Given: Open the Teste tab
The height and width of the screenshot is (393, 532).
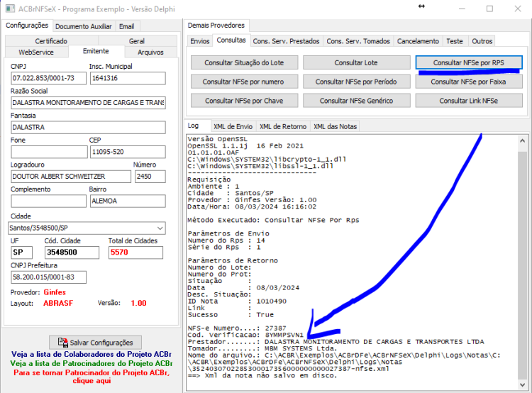Looking at the screenshot, I should [455, 41].
